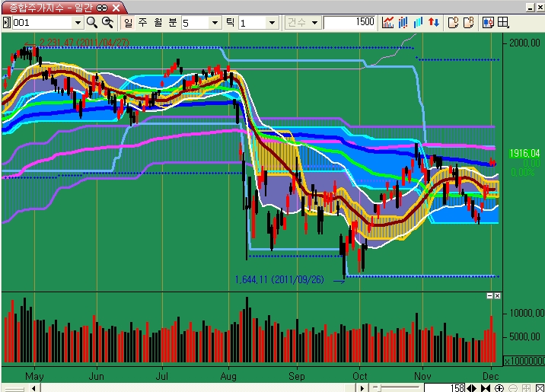
Task: Open the tick interval dropdown showing 1
Action: point(273,23)
